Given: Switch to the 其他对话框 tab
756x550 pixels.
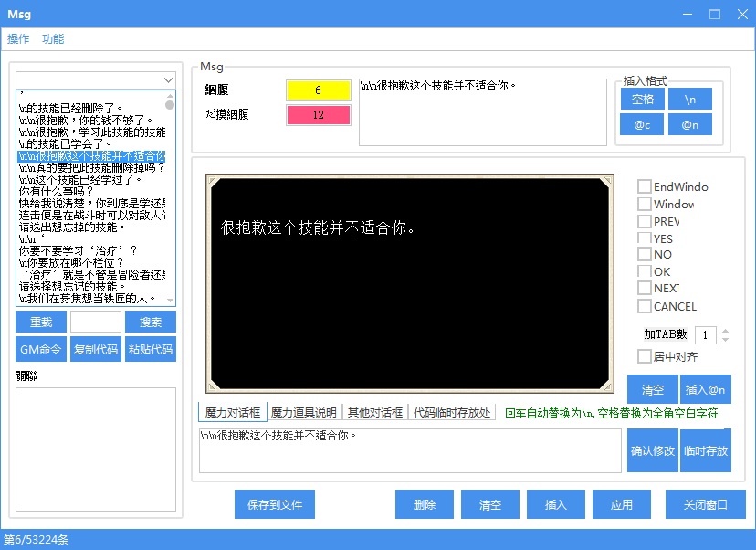Looking at the screenshot, I should point(375,413).
